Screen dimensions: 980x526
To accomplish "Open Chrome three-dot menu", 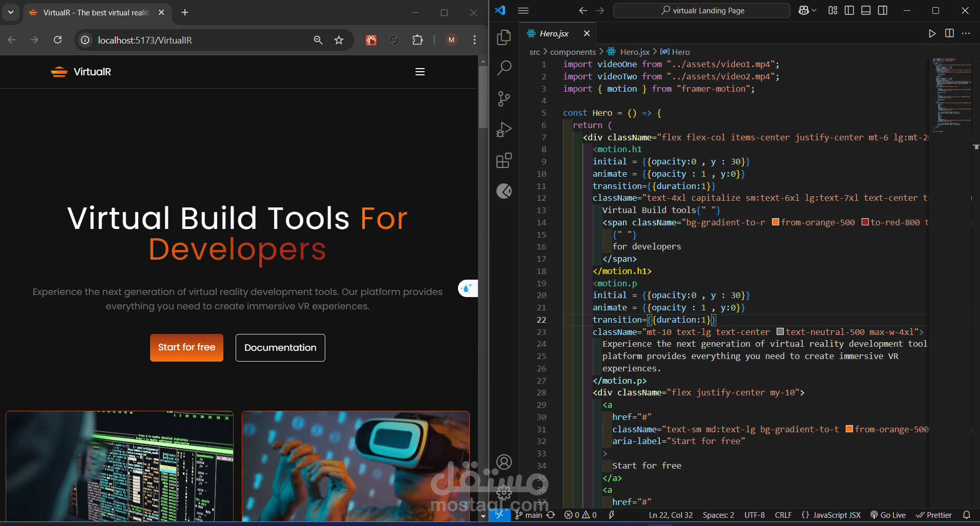I will tap(475, 40).
